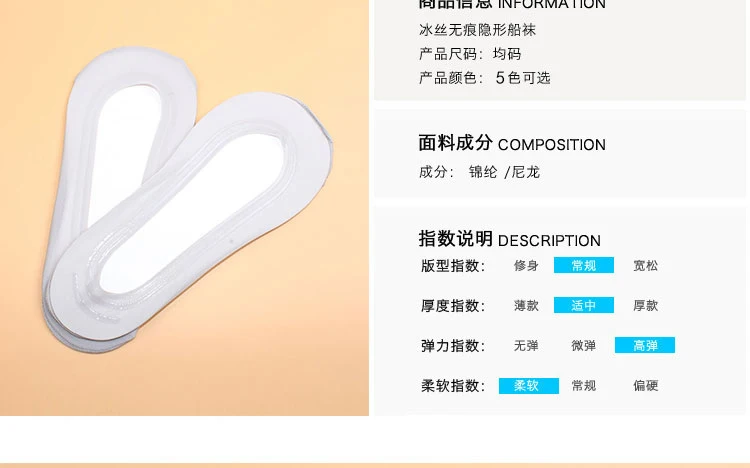Select the 偏硬 softness option
Screen dimensions: 750x468
645,386
